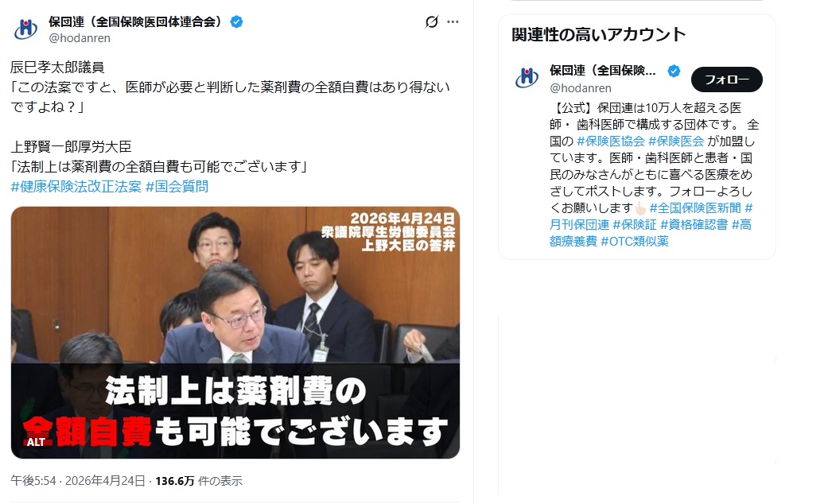Open the three-dots more options menu
Image resolution: width=828 pixels, height=504 pixels.
453,21
